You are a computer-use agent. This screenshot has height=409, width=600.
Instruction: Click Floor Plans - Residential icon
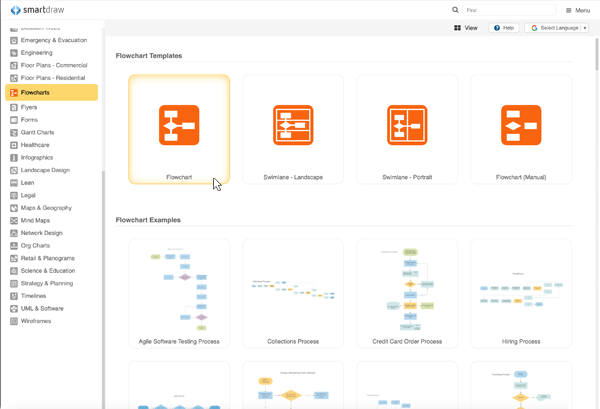[x=14, y=78]
